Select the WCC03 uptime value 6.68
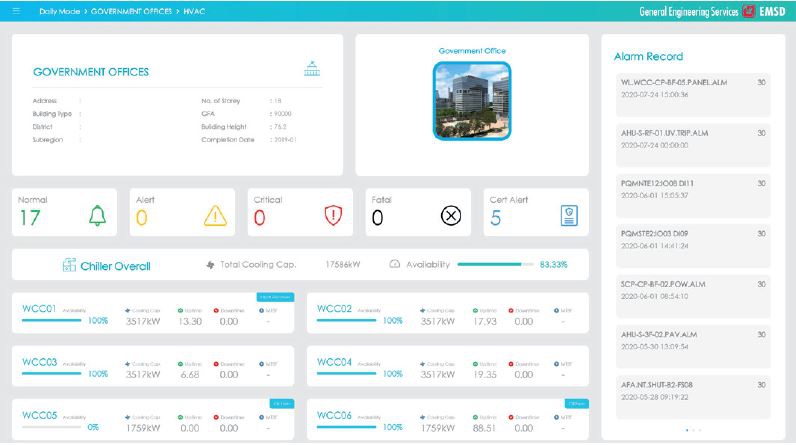 point(190,374)
